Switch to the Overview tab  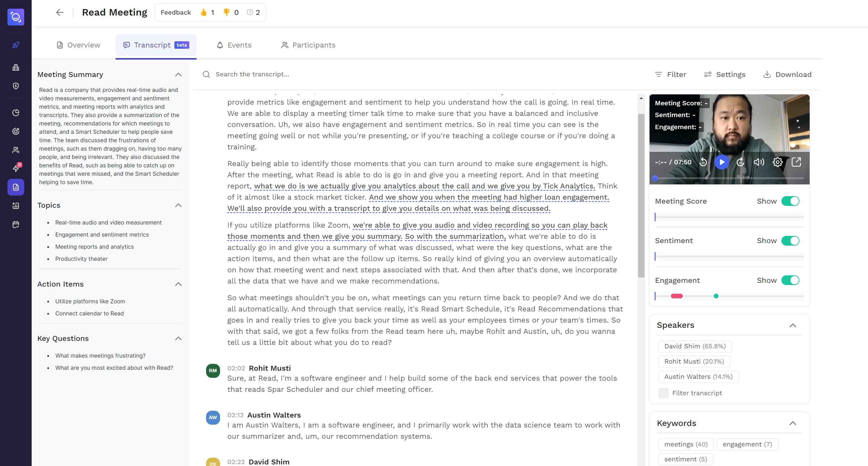click(79, 45)
